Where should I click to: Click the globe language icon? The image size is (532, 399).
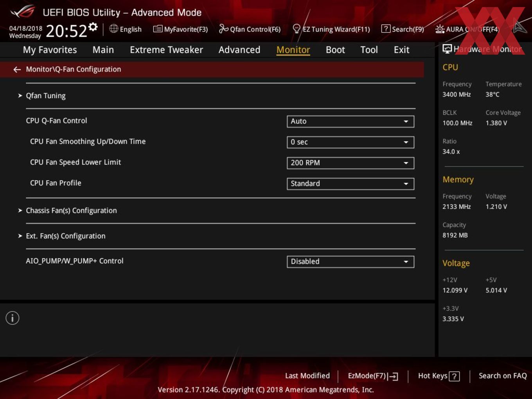[113, 29]
